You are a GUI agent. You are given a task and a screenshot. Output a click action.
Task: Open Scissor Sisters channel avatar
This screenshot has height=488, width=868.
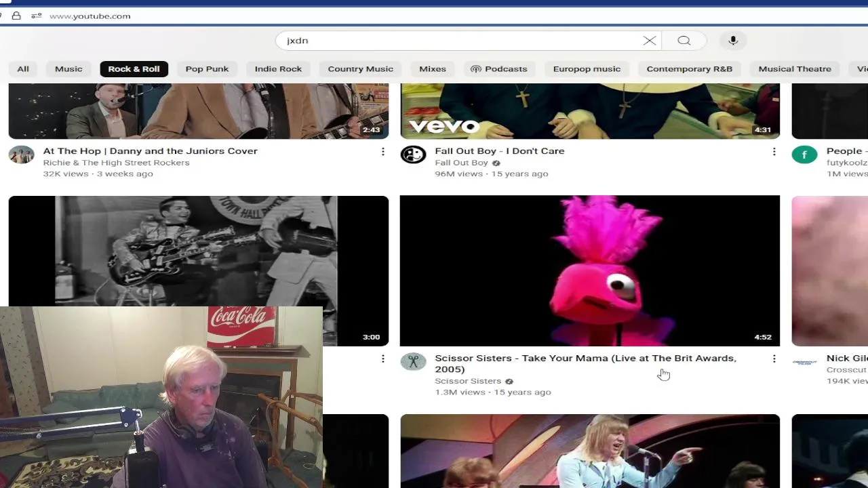tap(413, 361)
